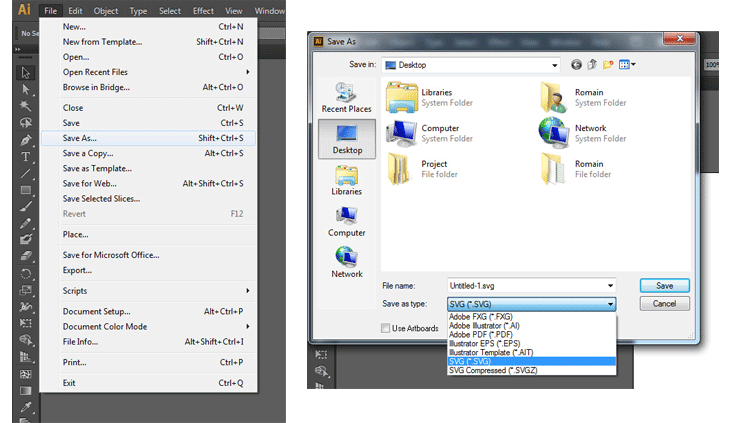
Task: Select Free Transform tool in left toolbar
Action: [25, 323]
